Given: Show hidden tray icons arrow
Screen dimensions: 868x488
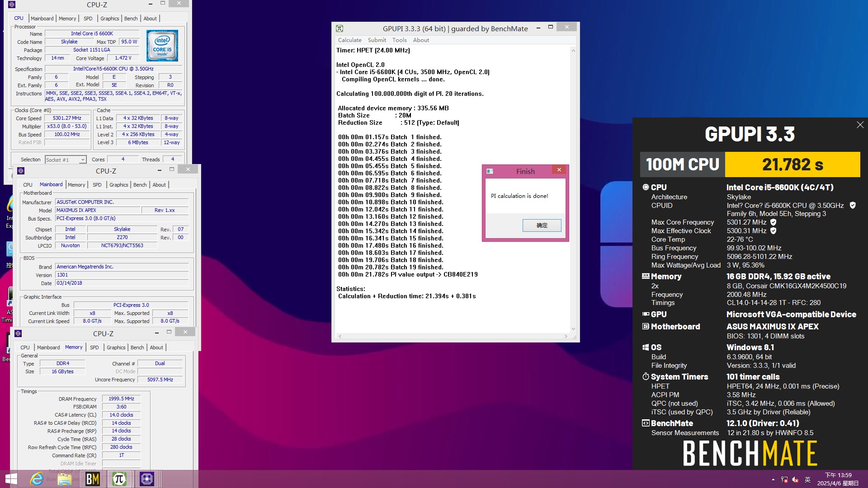Looking at the screenshot, I should point(773,479).
